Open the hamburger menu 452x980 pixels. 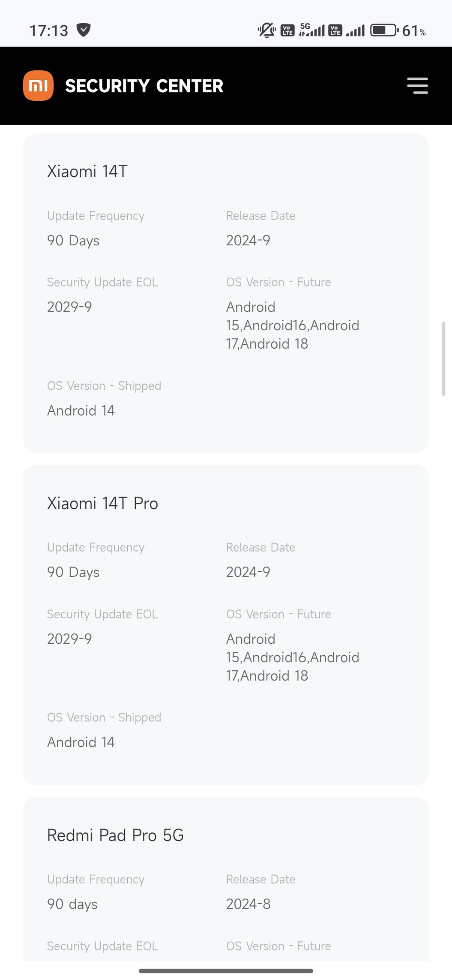[x=417, y=86]
